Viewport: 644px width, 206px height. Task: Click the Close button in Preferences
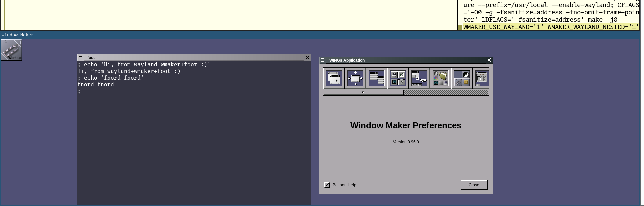[x=474, y=185]
